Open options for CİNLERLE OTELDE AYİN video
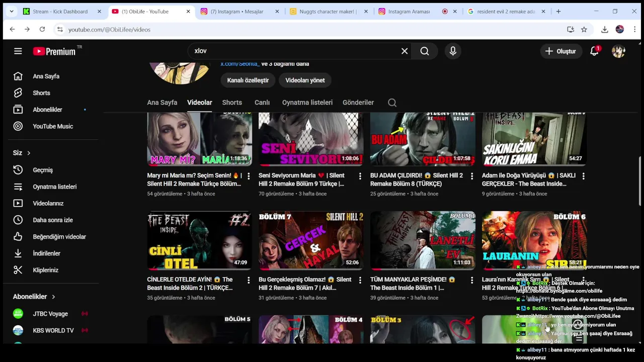Screen dimensions: 644x362 [248, 280]
